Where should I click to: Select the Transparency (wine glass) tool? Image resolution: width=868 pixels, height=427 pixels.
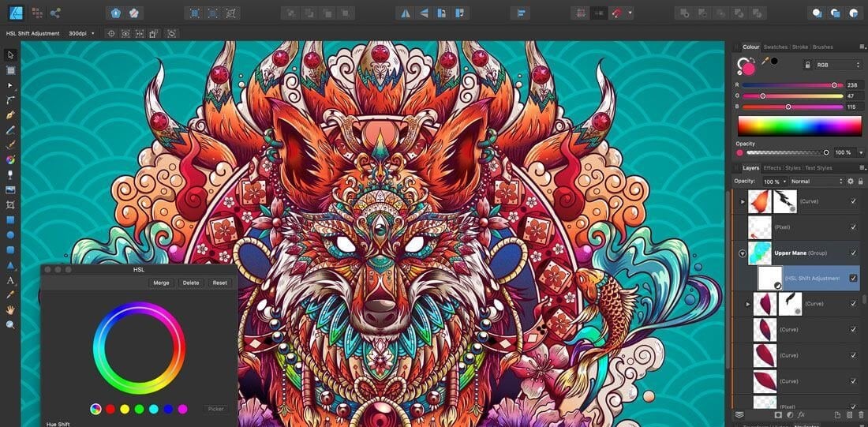10,175
